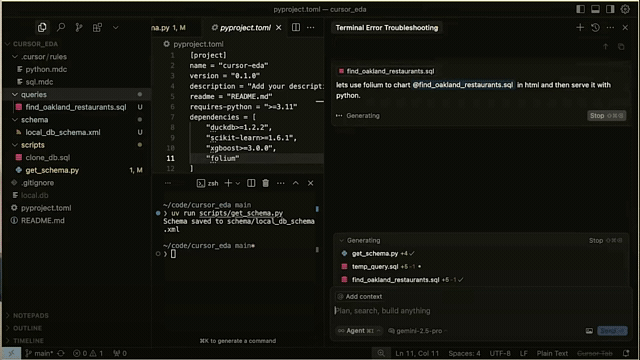Screen dimensions: 640x360
Task: Open the Agent mode dropdown
Action: point(359,331)
